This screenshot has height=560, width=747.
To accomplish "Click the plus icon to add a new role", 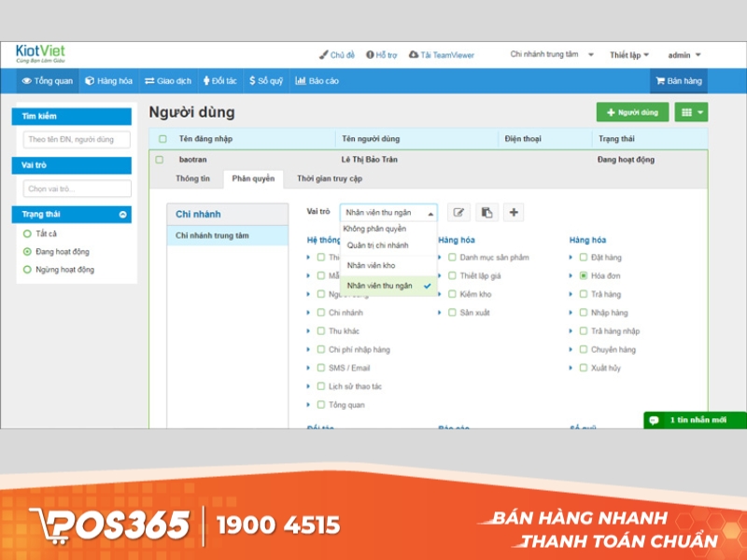I will click(513, 212).
